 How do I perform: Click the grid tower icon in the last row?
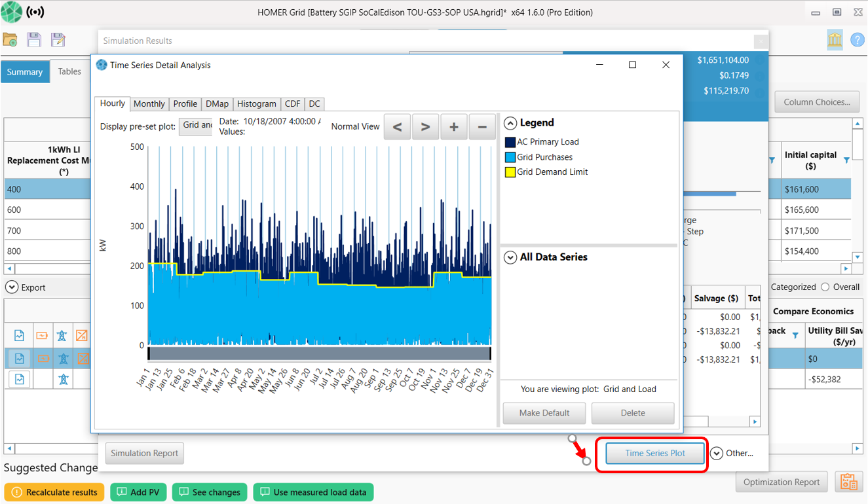pos(63,379)
